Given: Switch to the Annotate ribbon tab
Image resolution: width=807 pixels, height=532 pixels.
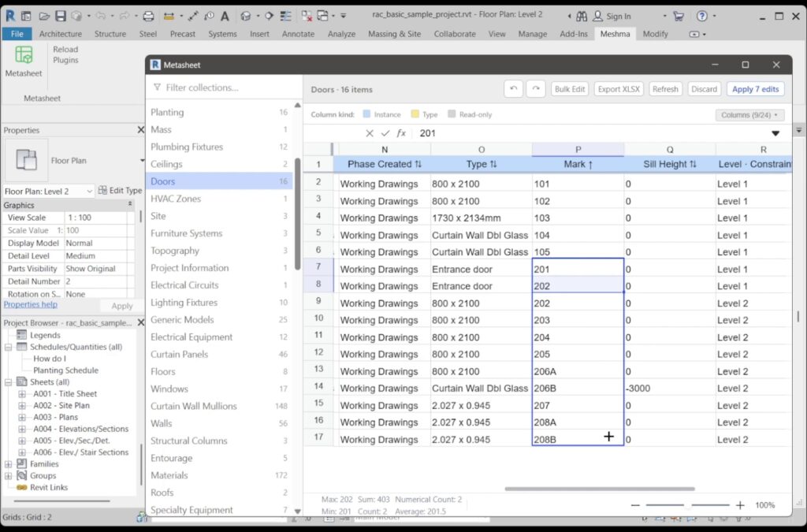Looking at the screenshot, I should pyautogui.click(x=298, y=34).
